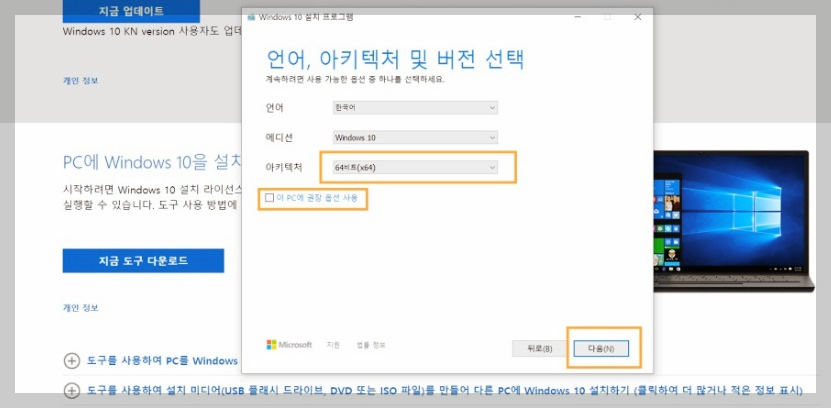Click the Microsoft logo in the dialog footer
Viewport: 831px width, 408px height.
click(x=289, y=344)
